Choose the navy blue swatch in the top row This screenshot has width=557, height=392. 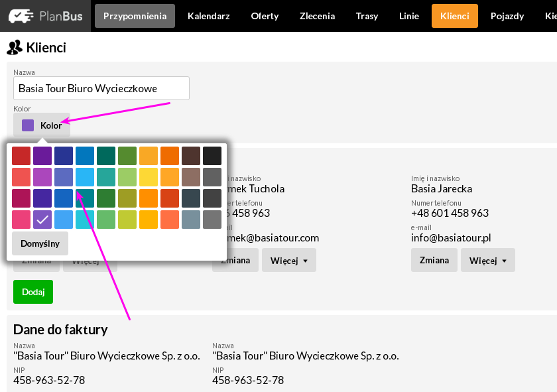(64, 156)
